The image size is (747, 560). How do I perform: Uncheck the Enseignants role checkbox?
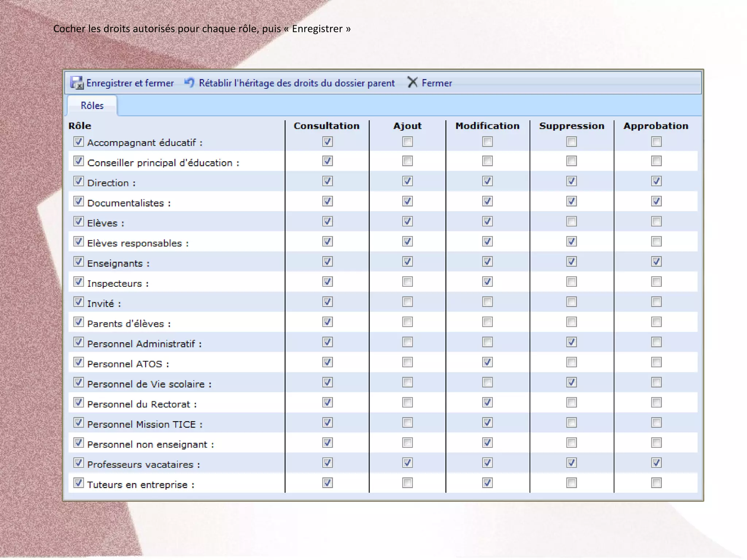pos(78,262)
